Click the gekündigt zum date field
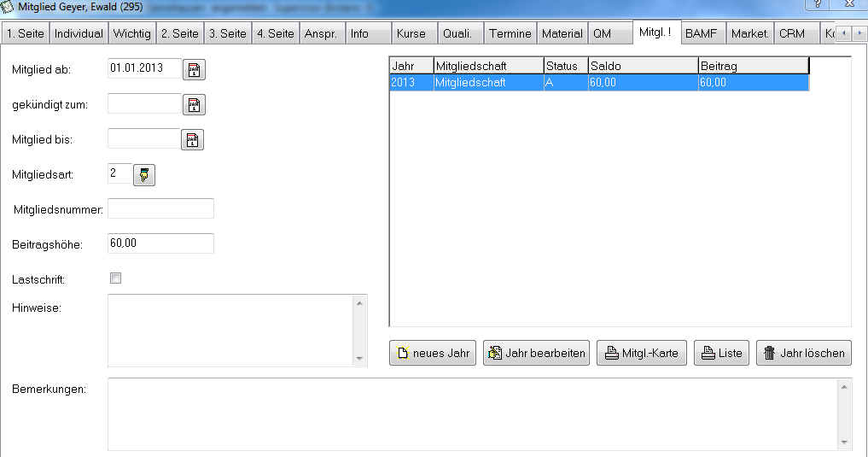This screenshot has height=457, width=868. tap(144, 103)
